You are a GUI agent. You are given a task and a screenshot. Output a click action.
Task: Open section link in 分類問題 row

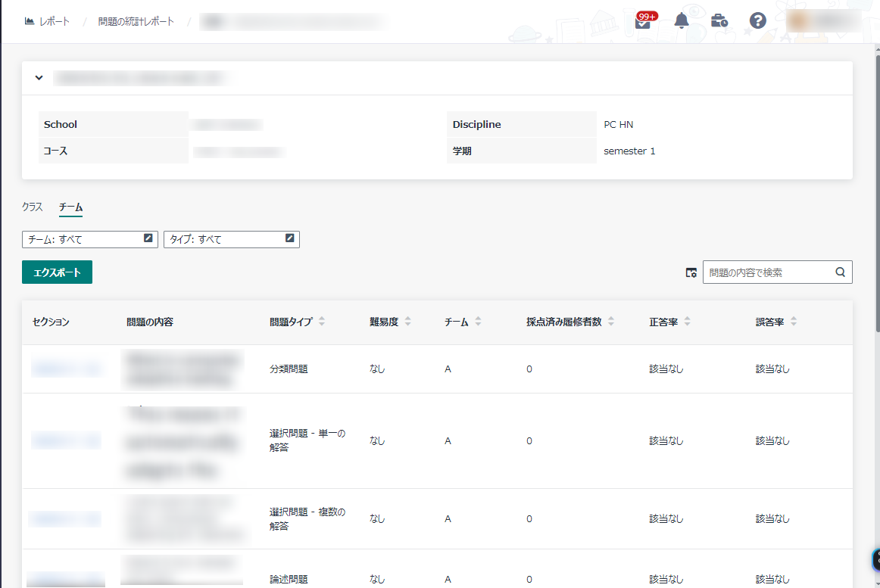pyautogui.click(x=66, y=369)
